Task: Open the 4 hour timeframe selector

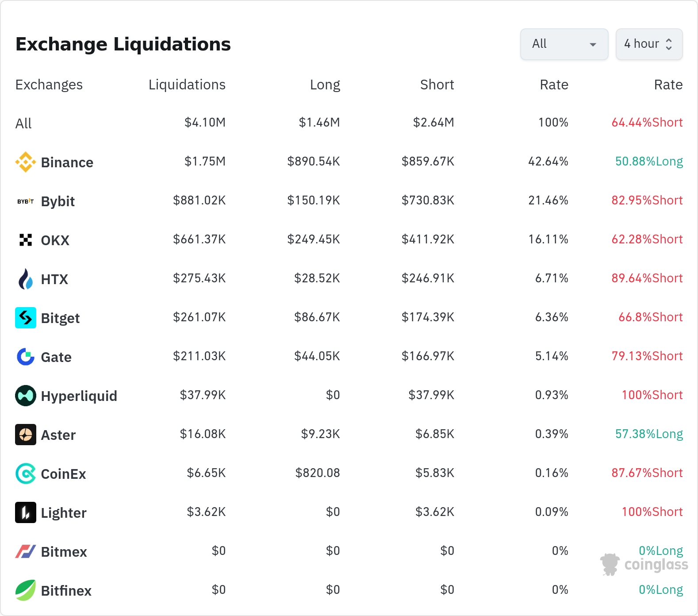Action: [x=649, y=44]
